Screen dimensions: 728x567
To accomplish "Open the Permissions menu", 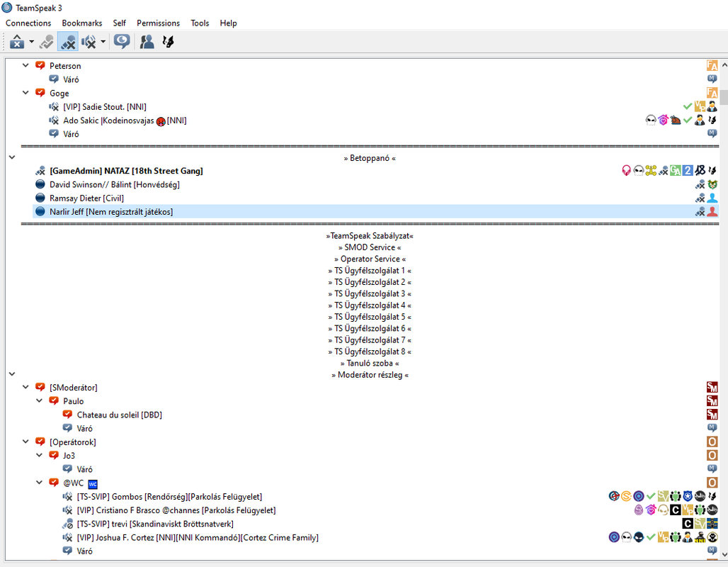I will point(158,23).
